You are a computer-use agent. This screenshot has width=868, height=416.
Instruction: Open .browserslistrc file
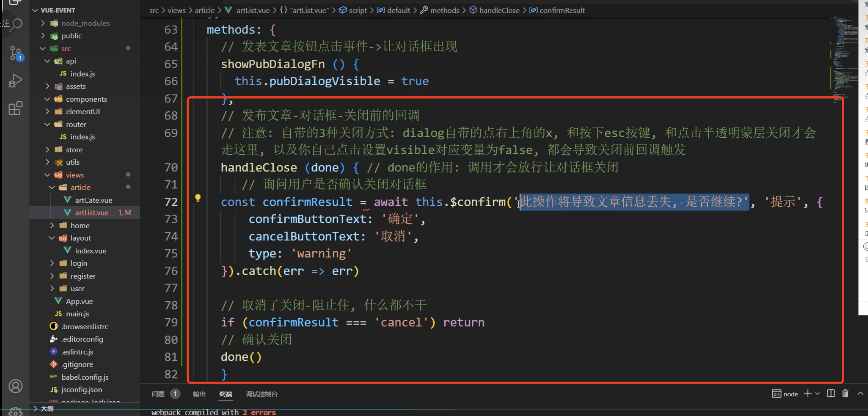[85, 326]
